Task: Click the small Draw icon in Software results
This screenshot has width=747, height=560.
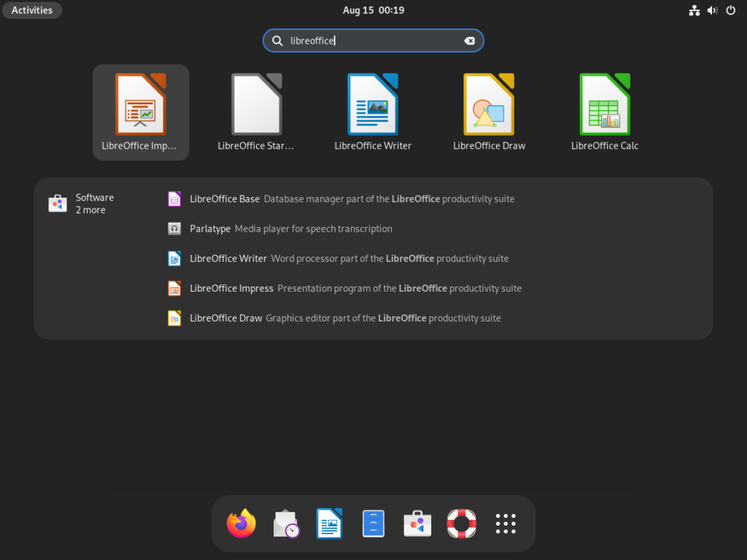Action: click(x=174, y=318)
